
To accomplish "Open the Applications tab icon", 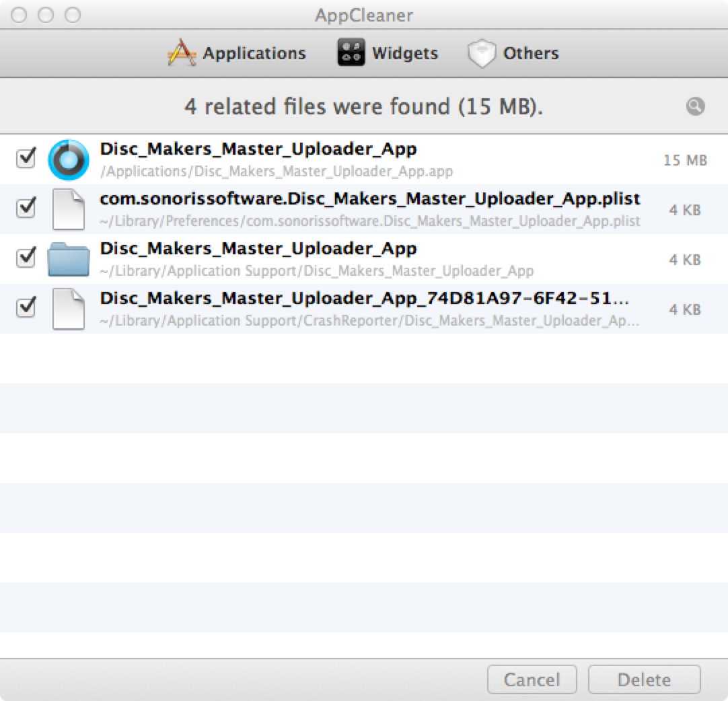I will tap(182, 53).
